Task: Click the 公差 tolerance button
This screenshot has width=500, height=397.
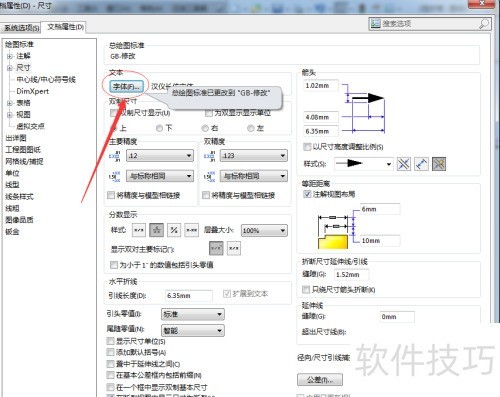Action: (x=320, y=380)
